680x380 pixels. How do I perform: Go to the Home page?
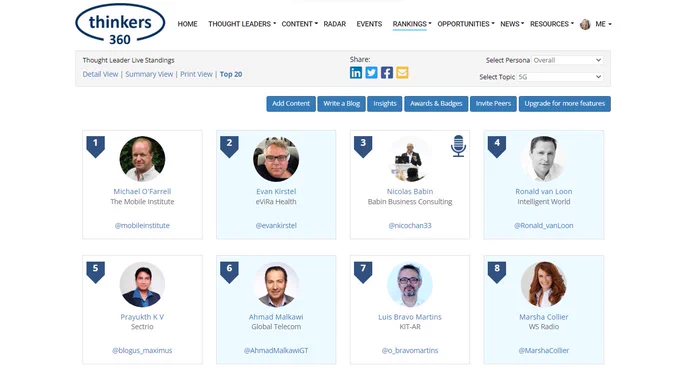[187, 24]
